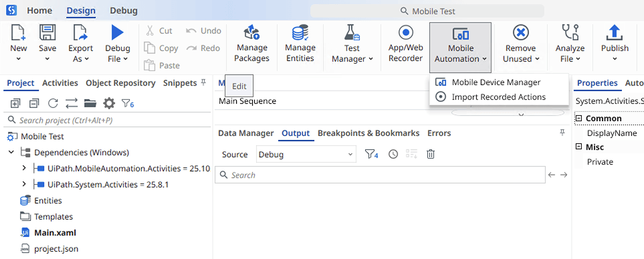Open Publish dropdown arrow
Viewport: 644px width, 259px height.
[x=615, y=59]
